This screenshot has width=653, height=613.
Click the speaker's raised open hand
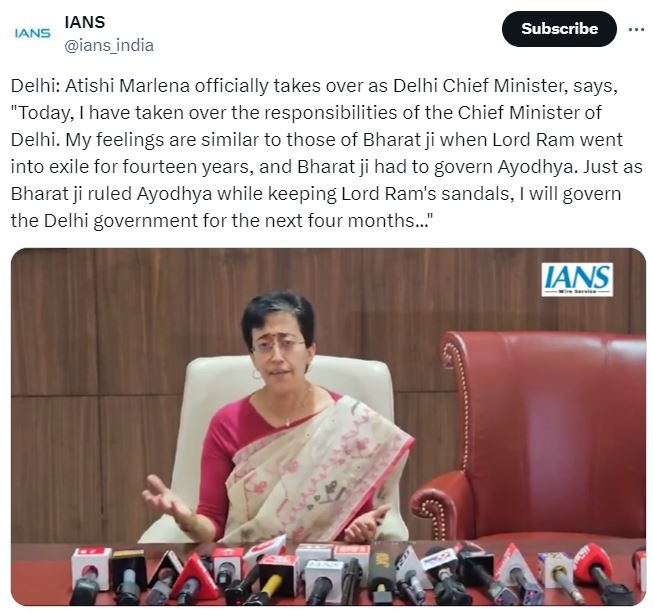tap(164, 500)
